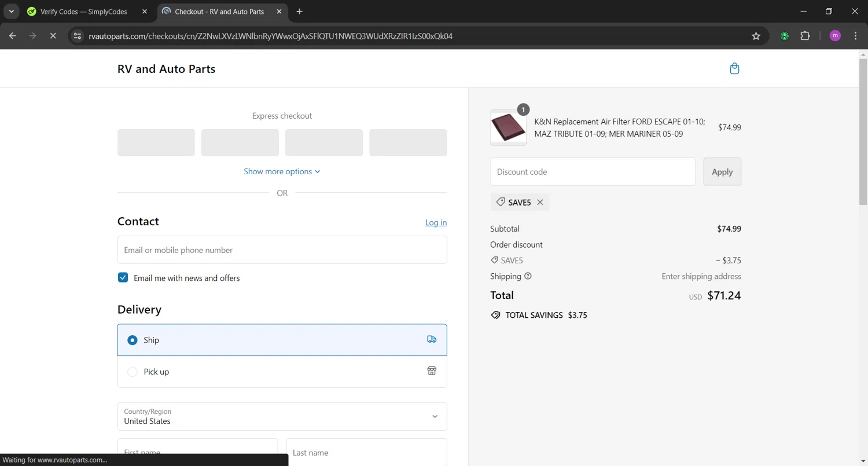Click the Apply discount button
The image size is (868, 466).
[722, 171]
